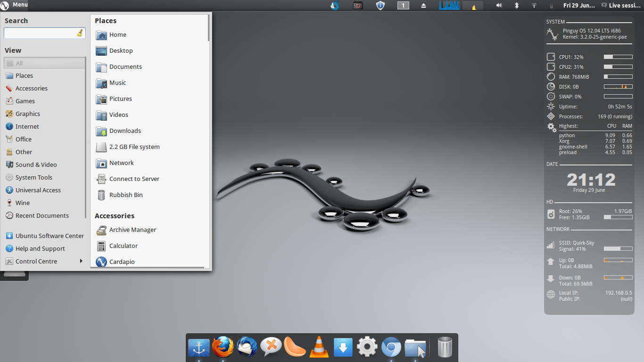Open Thunderbird mail from the dock
This screenshot has height=362, width=644.
(247, 347)
